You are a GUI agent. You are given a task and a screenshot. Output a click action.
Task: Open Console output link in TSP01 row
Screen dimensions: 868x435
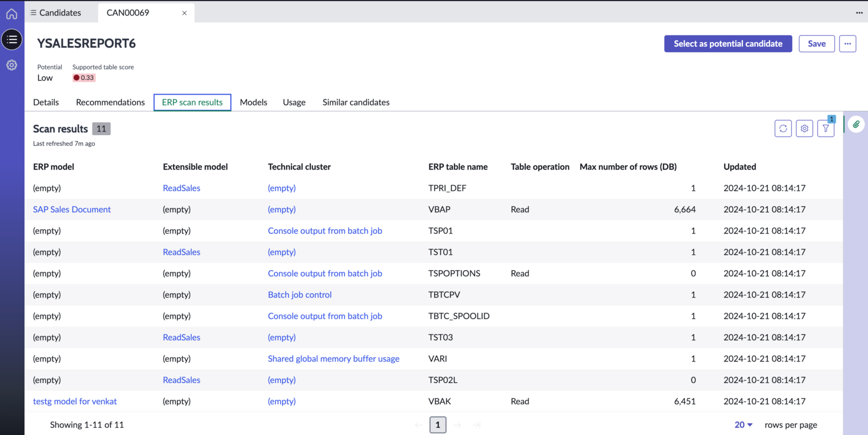coord(325,231)
